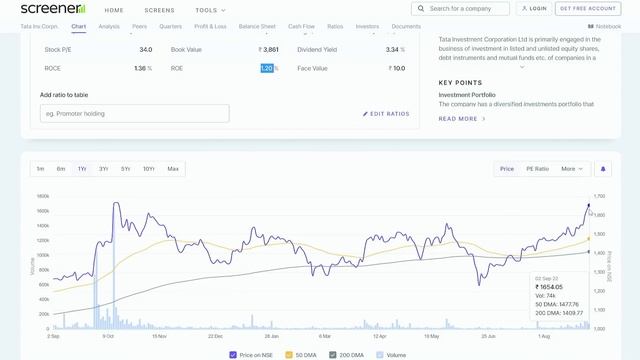Viewport: 640px width, 360px height.
Task: Select the 10Yr time range
Action: click(149, 169)
